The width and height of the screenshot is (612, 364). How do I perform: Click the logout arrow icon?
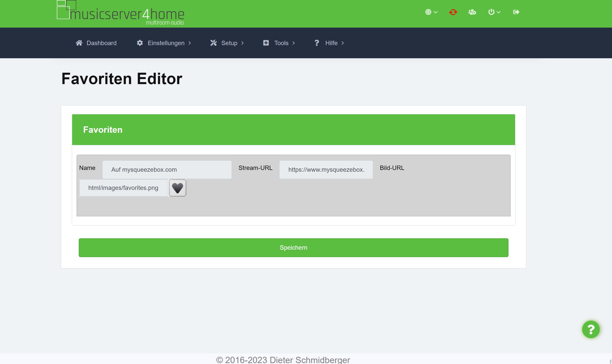click(x=516, y=12)
